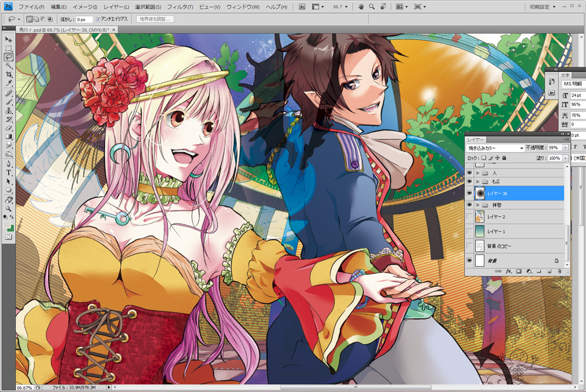Viewport: 586px width, 392px height.
Task: Open the blend mode 焼き込みカラー dropdown
Action: [x=496, y=148]
